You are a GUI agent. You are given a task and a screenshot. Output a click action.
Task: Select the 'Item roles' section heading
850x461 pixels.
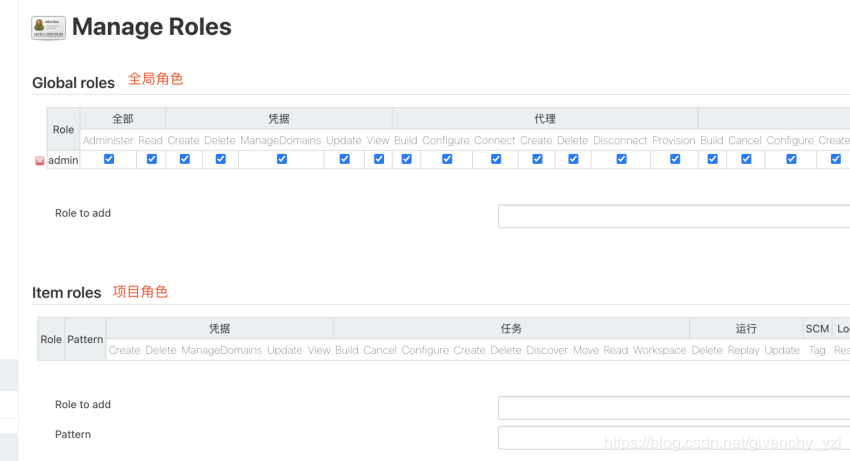click(66, 293)
